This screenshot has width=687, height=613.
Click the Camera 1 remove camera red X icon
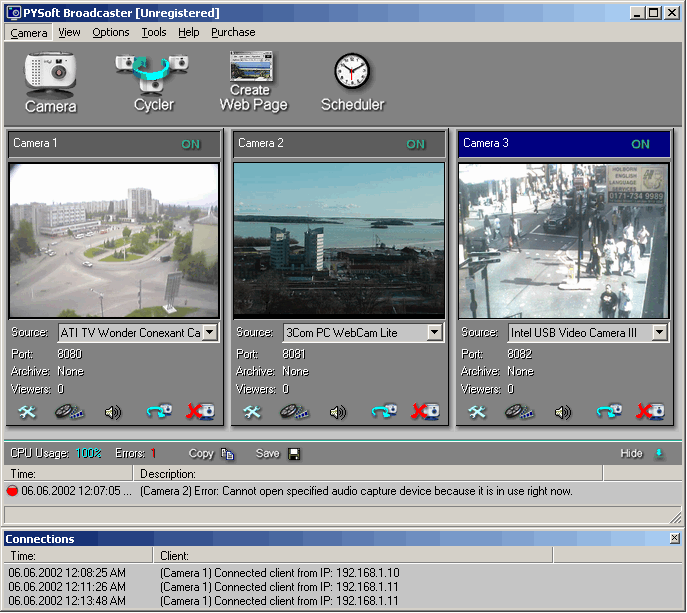[200, 411]
